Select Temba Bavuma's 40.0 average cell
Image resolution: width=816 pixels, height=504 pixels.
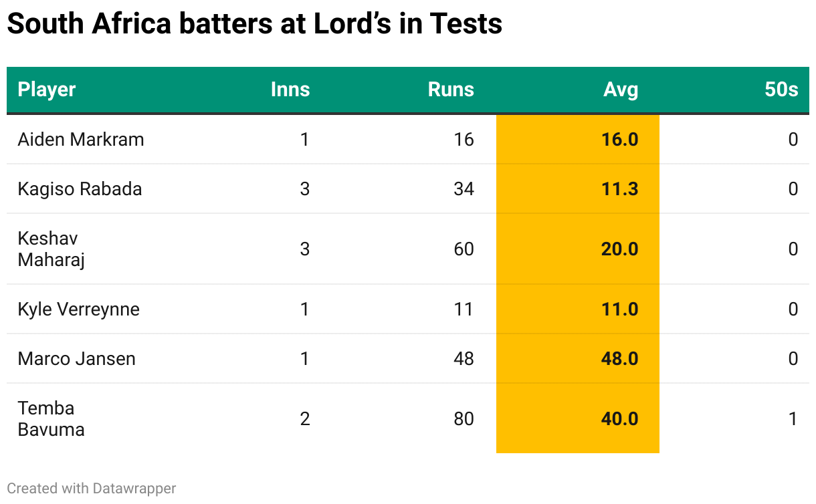coord(619,418)
